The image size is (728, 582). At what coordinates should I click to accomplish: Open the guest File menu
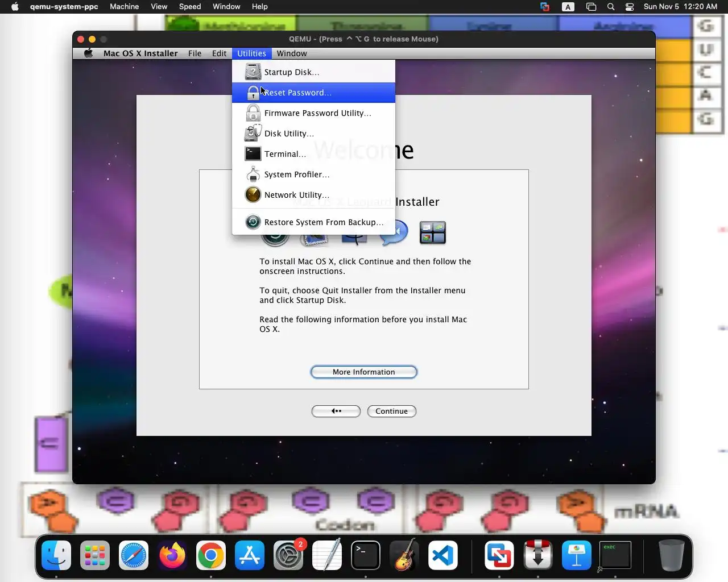coord(195,53)
